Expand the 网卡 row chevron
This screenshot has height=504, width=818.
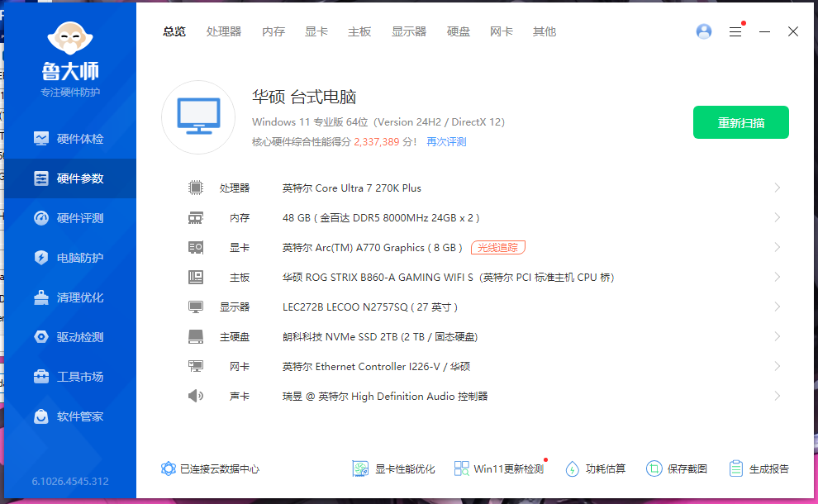click(778, 366)
